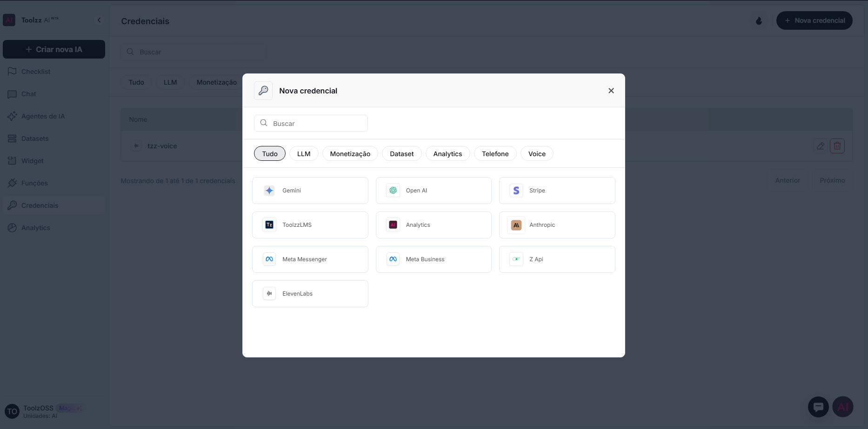
Task: Click the Toolzz AI logo in sidebar
Action: [x=9, y=20]
